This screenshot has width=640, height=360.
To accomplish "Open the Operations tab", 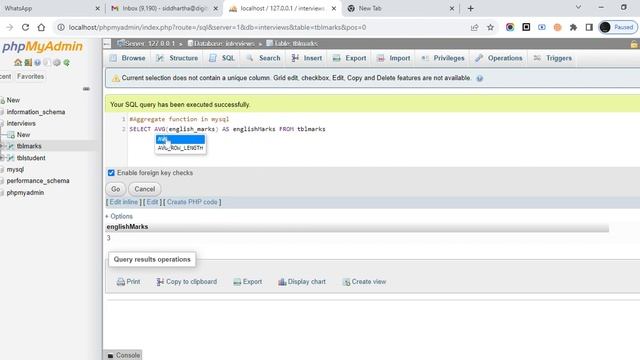I will click(x=499, y=58).
